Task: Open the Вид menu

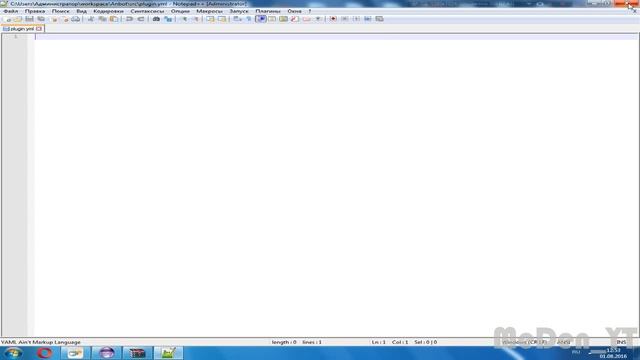Action: pos(81,11)
